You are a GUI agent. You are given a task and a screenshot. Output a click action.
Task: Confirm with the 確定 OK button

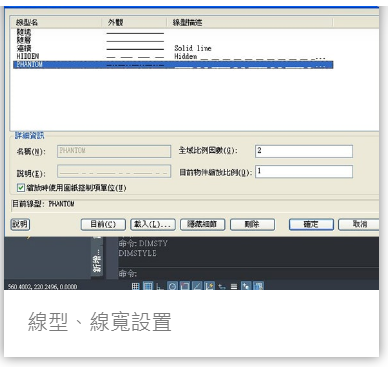(x=311, y=224)
